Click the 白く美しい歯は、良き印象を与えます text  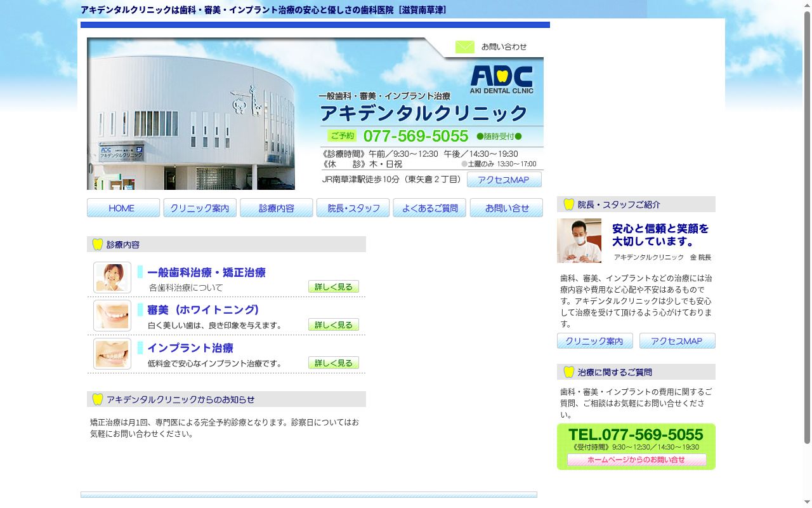pos(215,326)
